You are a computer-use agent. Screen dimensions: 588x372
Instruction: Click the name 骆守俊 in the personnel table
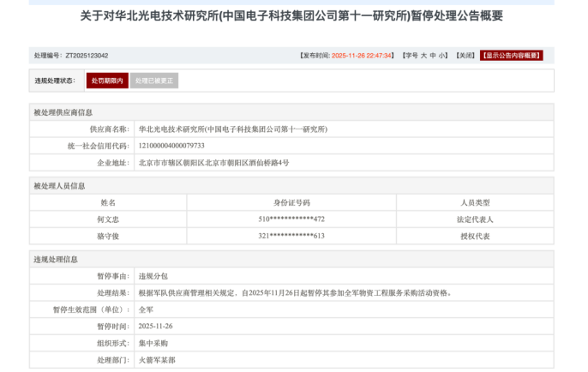(108, 236)
